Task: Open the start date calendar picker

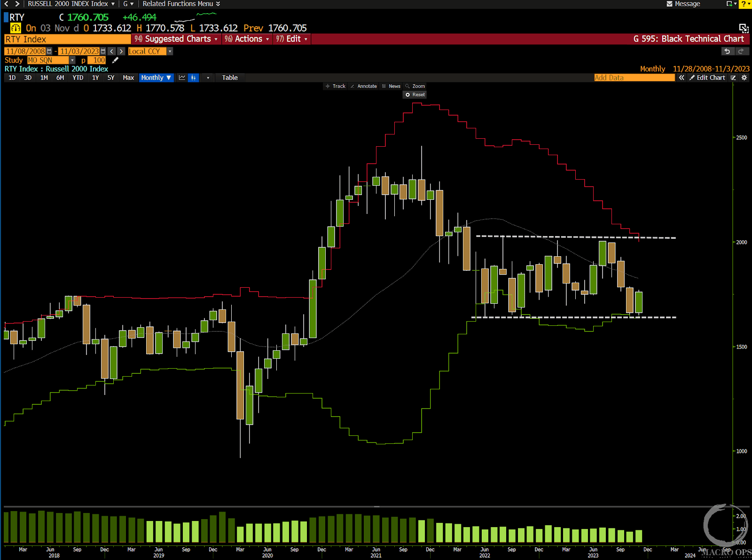Action: coord(49,51)
